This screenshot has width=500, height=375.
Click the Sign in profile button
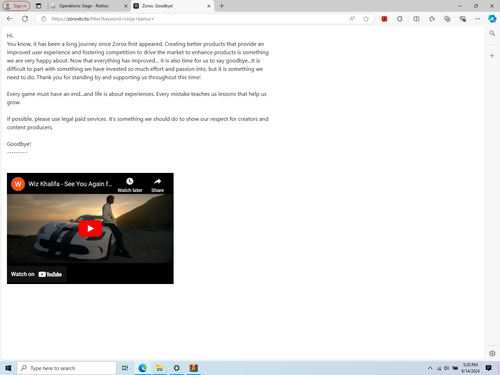tap(16, 6)
